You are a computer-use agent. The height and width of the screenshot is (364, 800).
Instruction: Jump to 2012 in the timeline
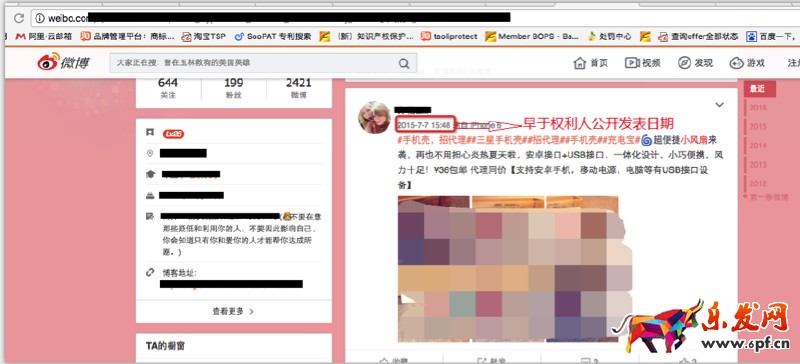pos(758,183)
